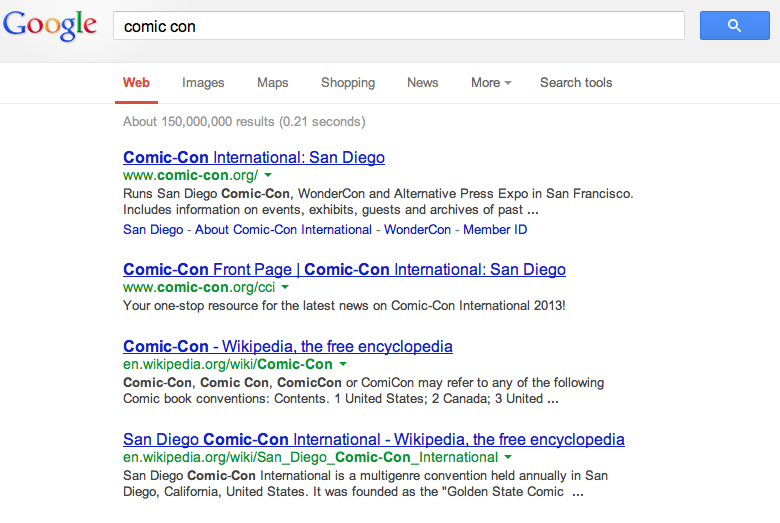The width and height of the screenshot is (780, 523).
Task: Open San Diego Comic-Con International Wikipedia link
Action: point(374,439)
